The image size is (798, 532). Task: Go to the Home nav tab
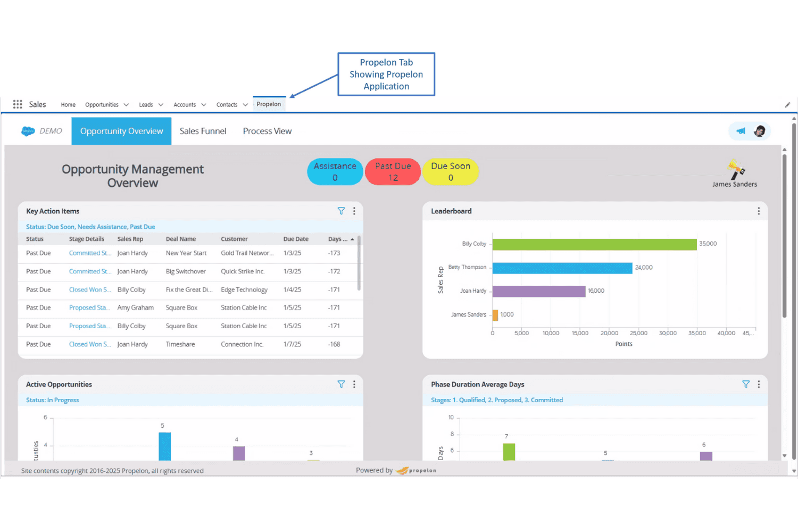(68, 105)
